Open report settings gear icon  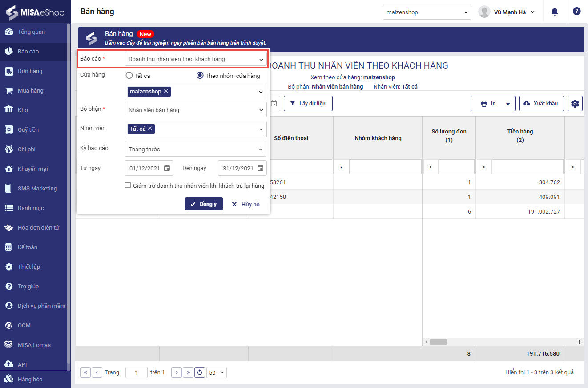click(575, 104)
